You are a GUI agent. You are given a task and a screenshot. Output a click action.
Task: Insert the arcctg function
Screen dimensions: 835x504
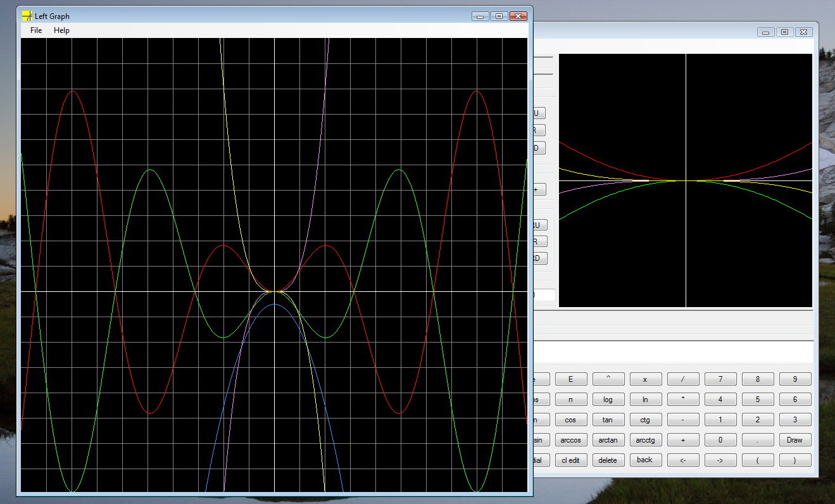645,440
